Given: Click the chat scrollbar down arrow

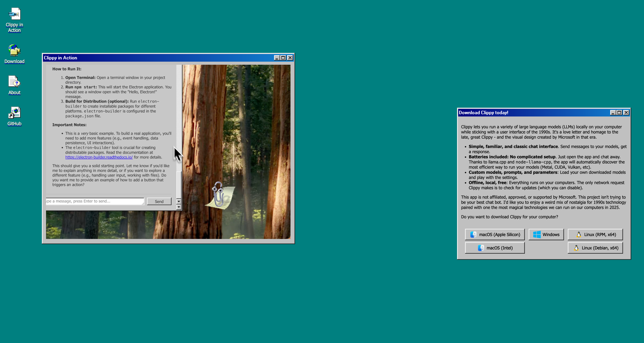Looking at the screenshot, I should tap(179, 207).
